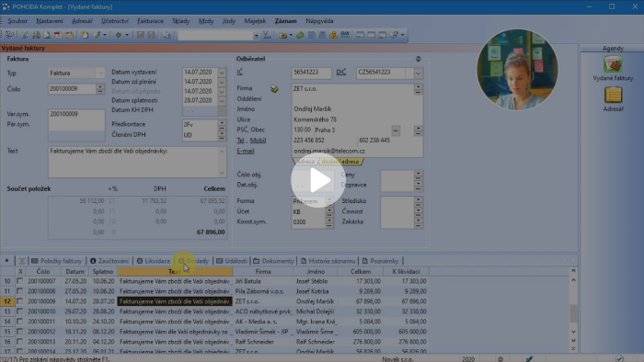Click the E-mail link label

[246, 151]
